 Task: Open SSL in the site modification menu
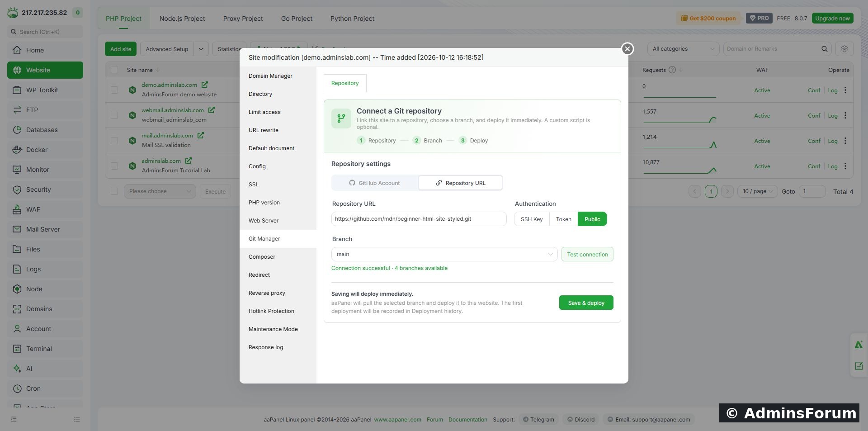point(278,185)
